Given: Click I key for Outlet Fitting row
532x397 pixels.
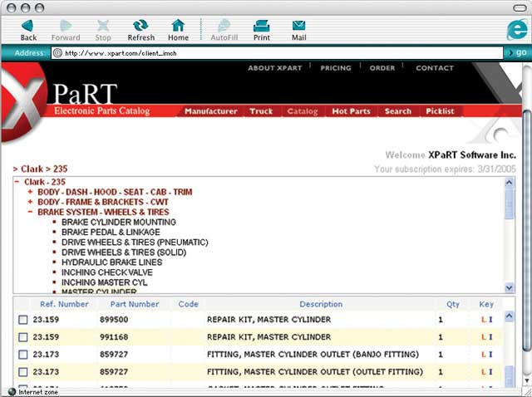Looking at the screenshot, I should 490,372.
